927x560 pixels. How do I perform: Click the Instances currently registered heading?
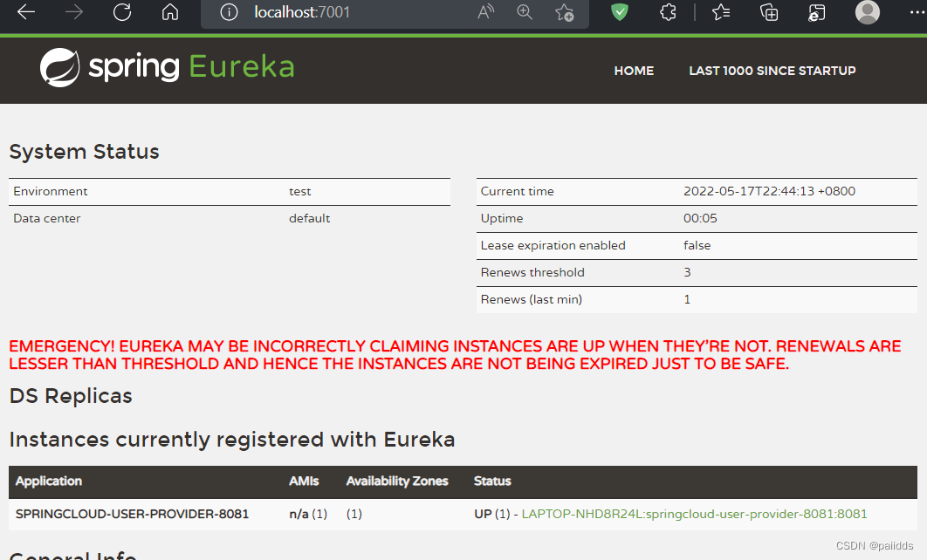point(232,440)
